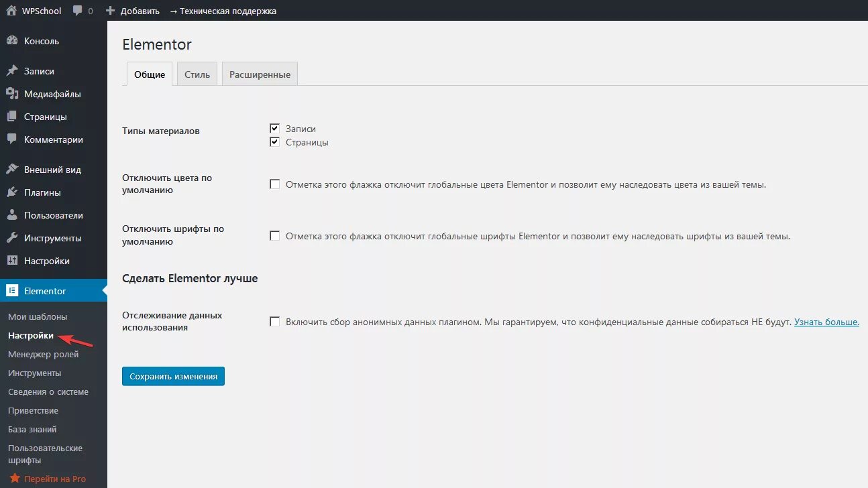This screenshot has width=868, height=488.
Task: Click the WPSchool home icon
Action: tap(11, 11)
